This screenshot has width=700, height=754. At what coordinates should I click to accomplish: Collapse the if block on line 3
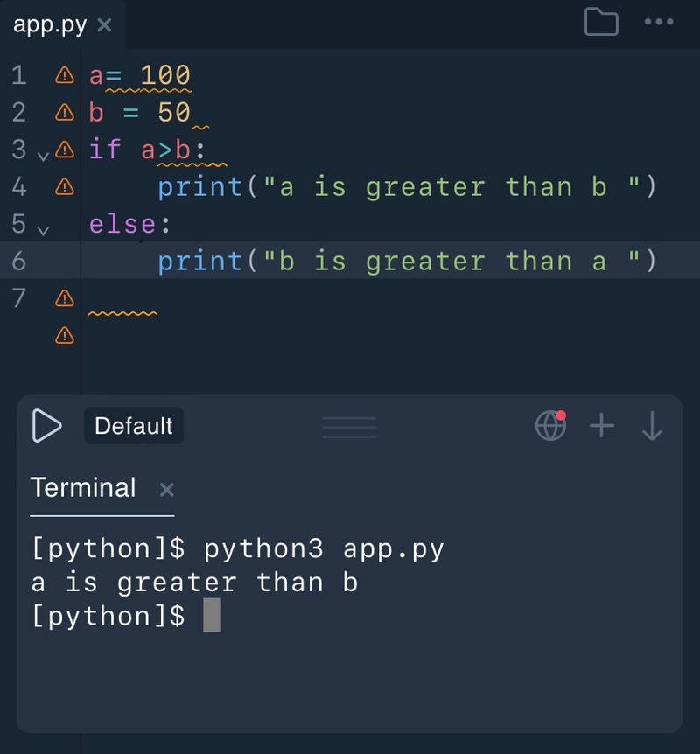click(x=43, y=157)
